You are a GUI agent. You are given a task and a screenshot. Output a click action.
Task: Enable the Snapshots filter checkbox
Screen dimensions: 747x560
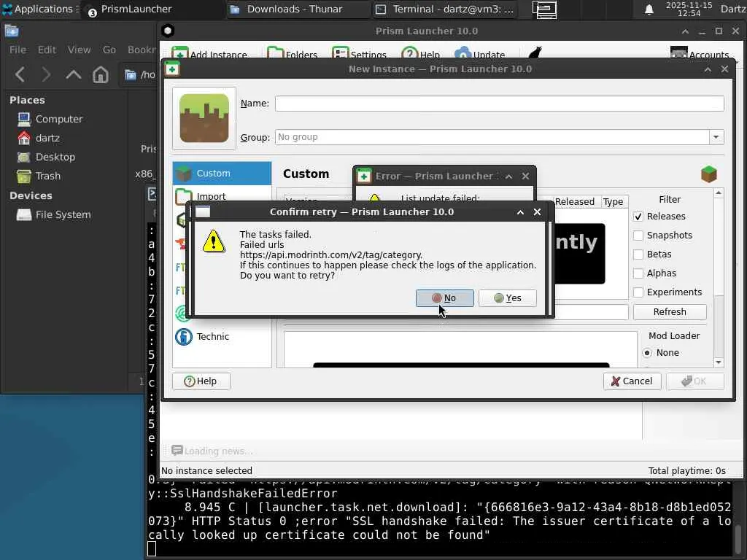click(x=638, y=236)
